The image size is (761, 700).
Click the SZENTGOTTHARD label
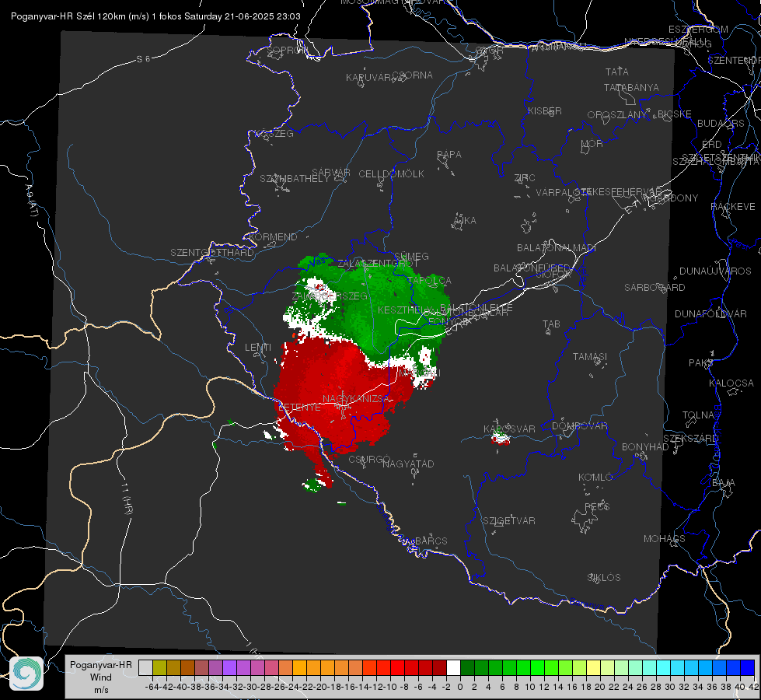212,253
